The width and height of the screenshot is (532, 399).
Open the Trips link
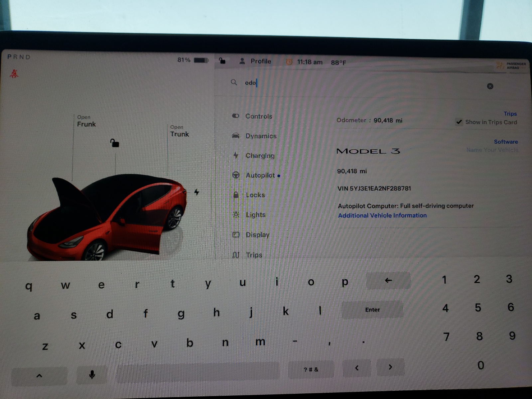tap(510, 114)
